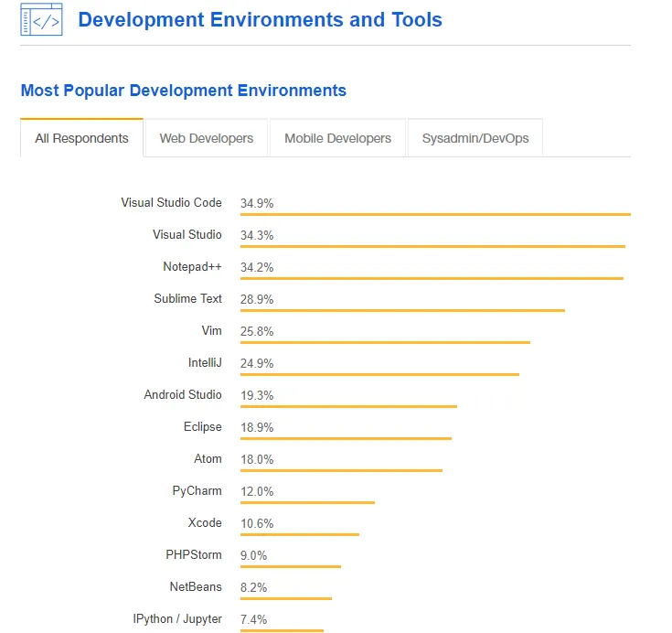The image size is (672, 633).
Task: Click the 19.3% value
Action: [x=257, y=395]
